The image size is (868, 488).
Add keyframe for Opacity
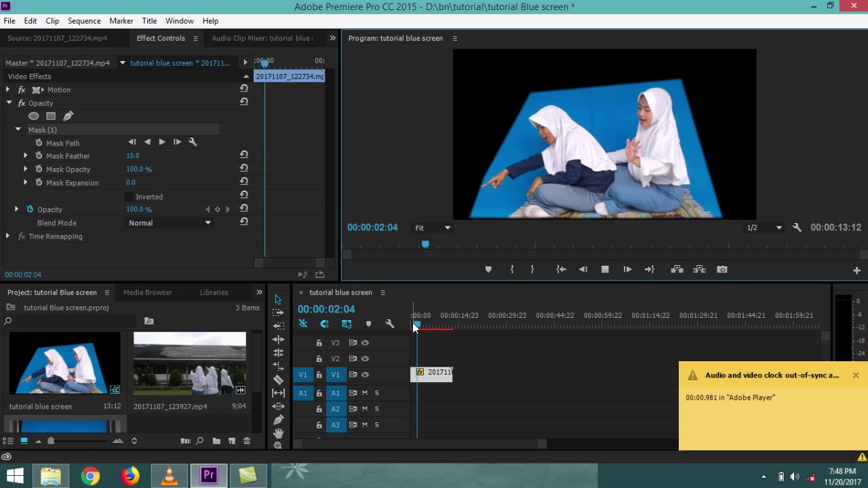pos(218,209)
